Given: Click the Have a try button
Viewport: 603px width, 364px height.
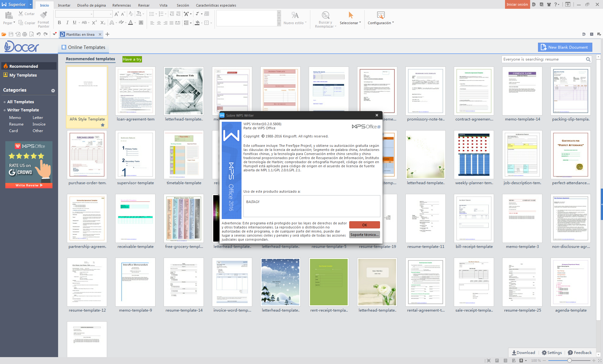Looking at the screenshot, I should click(132, 59).
